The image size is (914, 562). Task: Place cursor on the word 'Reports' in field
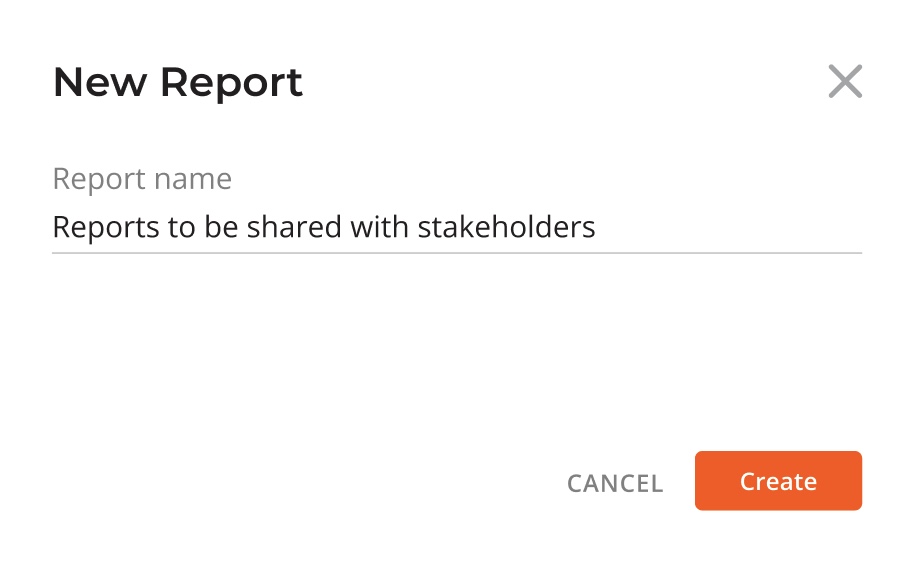pos(106,227)
